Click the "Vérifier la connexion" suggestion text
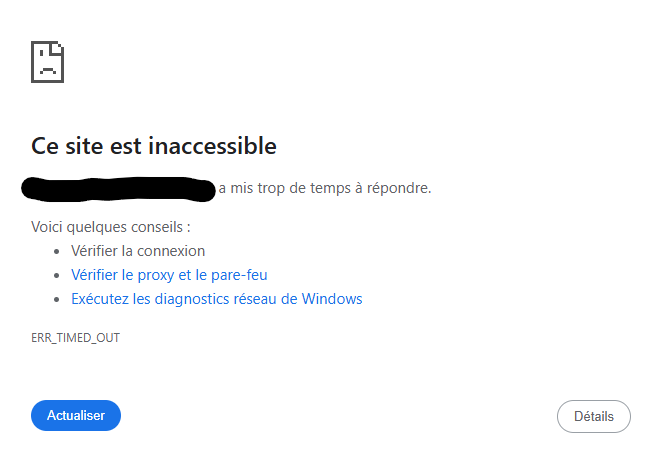665x464 pixels. (x=138, y=250)
